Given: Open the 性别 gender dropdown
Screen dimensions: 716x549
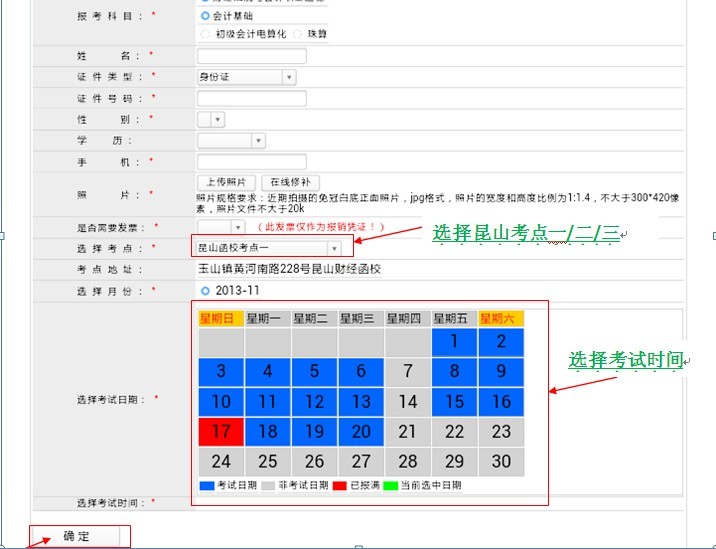Looking at the screenshot, I should (x=211, y=120).
